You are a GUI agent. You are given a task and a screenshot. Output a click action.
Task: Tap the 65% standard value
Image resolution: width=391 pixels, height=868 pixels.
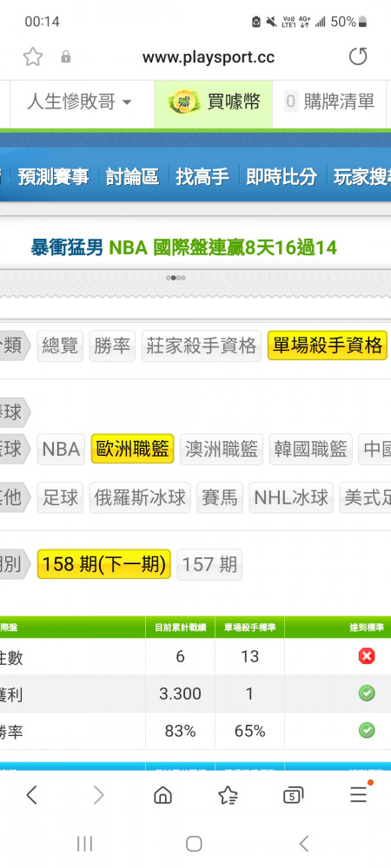pos(249,731)
